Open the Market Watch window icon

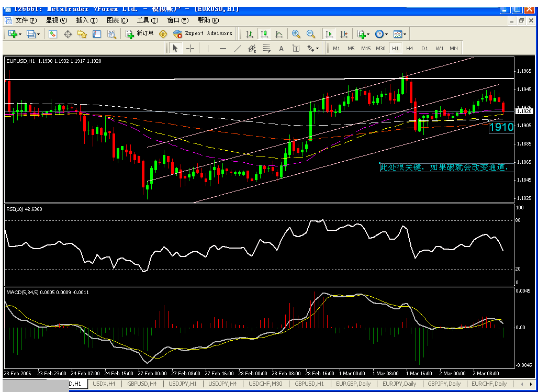coord(53,34)
